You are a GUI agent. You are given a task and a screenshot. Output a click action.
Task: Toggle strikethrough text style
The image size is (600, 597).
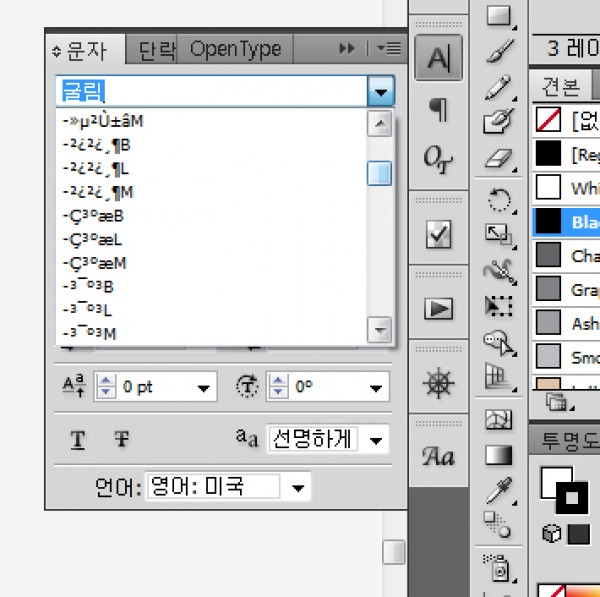(122, 439)
